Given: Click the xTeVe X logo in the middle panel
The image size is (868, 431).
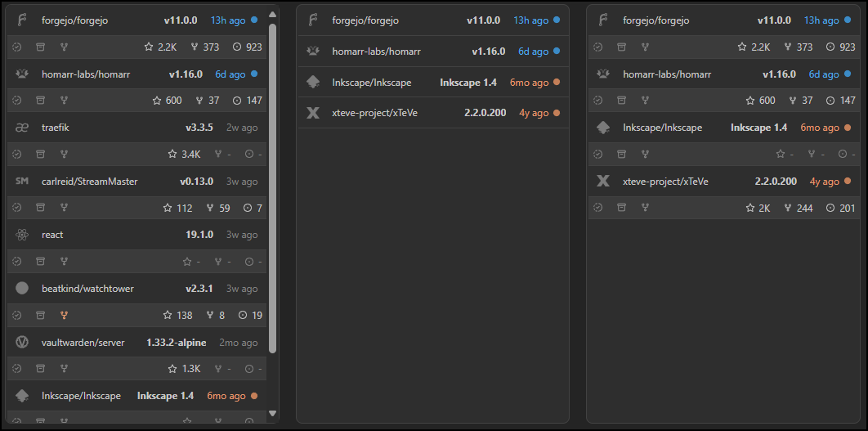Looking at the screenshot, I should click(x=312, y=113).
